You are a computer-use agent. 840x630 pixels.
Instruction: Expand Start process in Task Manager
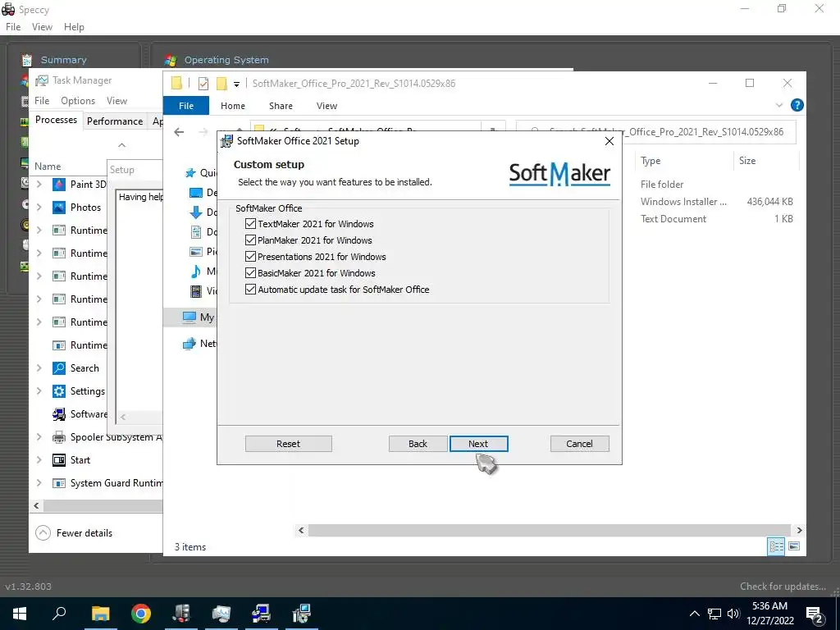click(x=39, y=460)
